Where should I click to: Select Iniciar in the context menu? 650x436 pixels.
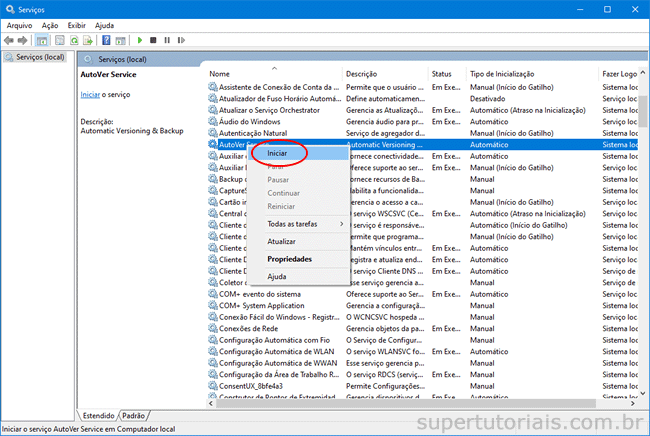(x=278, y=153)
